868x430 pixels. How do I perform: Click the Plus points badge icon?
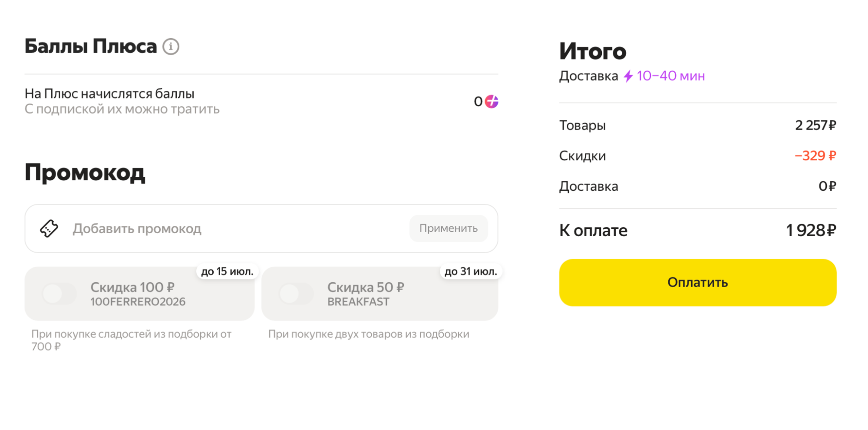492,101
